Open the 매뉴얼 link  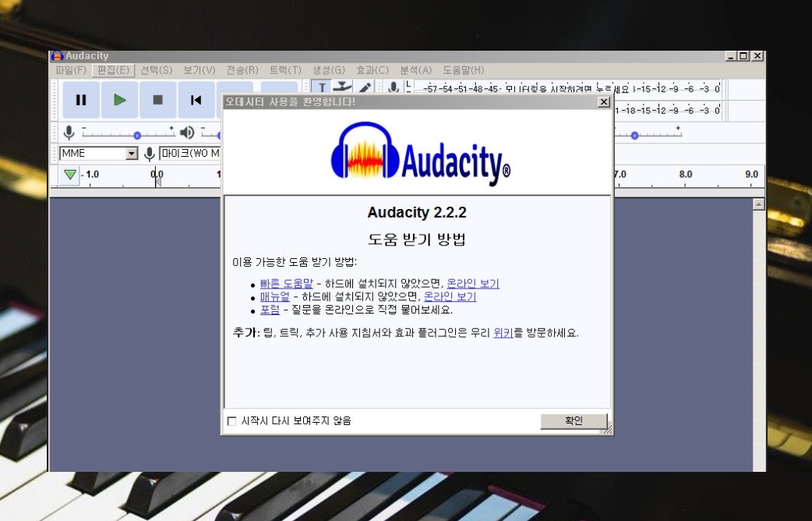click(x=275, y=296)
